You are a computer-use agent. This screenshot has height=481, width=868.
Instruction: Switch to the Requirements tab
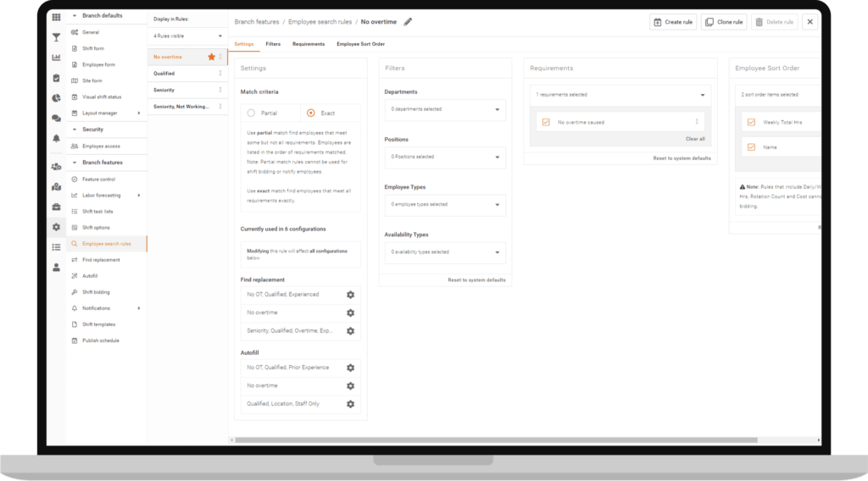(309, 44)
